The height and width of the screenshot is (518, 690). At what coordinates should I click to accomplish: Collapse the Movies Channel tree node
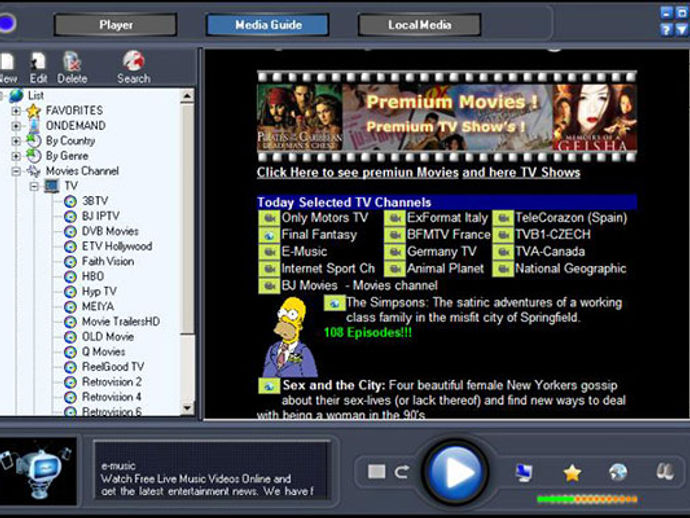point(16,171)
